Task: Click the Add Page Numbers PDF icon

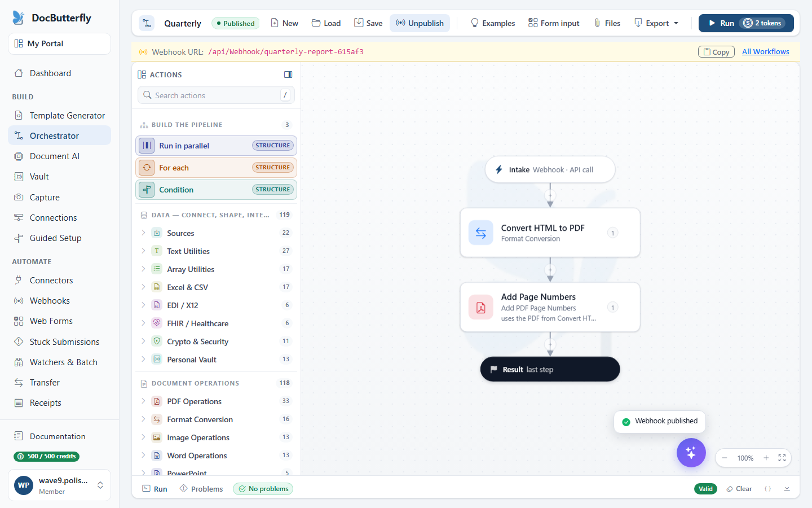Action: [x=481, y=307]
